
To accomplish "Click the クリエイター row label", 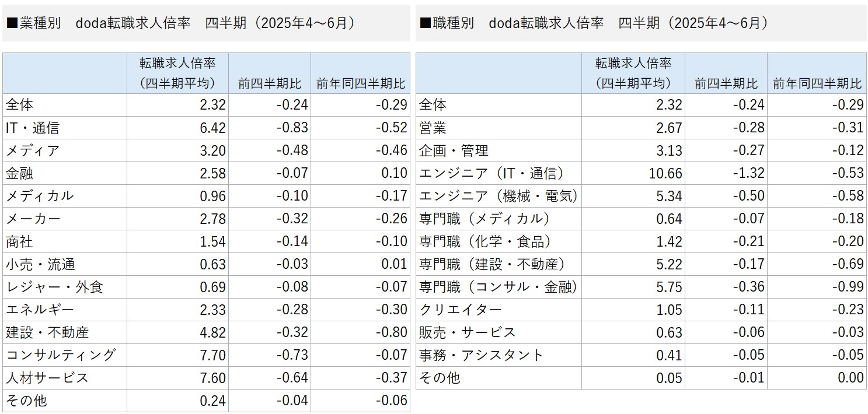I will point(460,310).
